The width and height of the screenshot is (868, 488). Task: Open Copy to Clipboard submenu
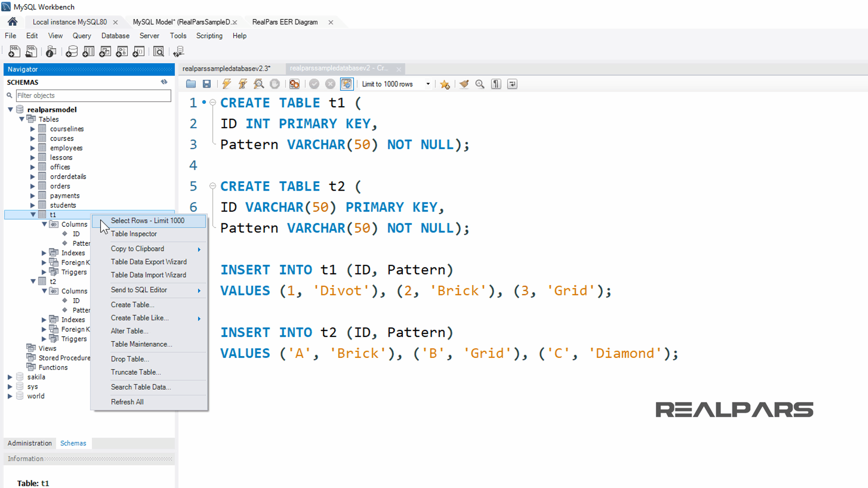(149, 249)
